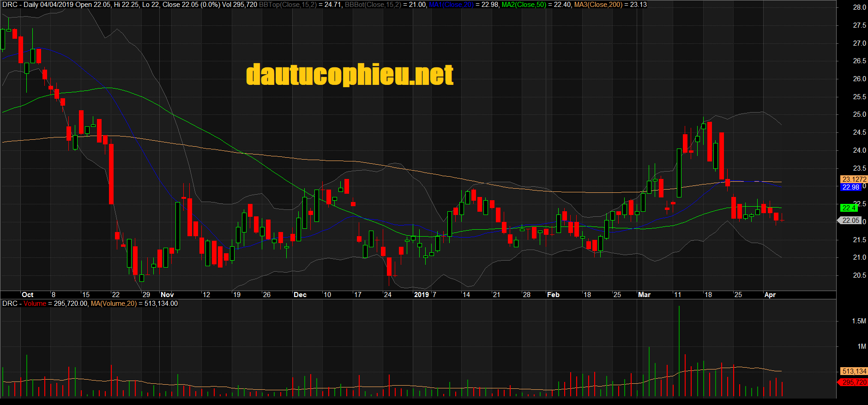
Task: Click the BBBot(Close,15,2) = 21.00 label
Action: (x=386, y=5)
